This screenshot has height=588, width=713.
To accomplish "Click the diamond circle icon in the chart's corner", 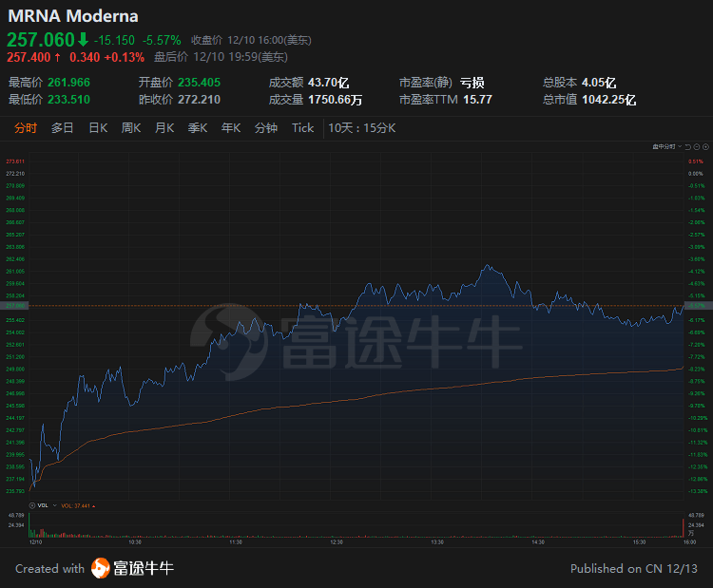I will click(705, 147).
